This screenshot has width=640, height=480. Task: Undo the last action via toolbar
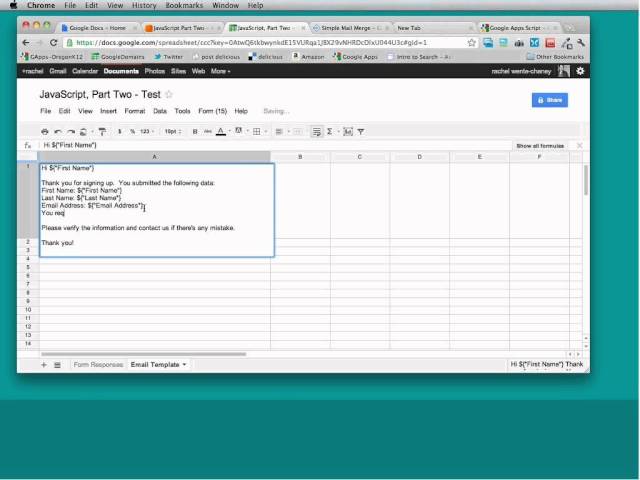point(58,131)
